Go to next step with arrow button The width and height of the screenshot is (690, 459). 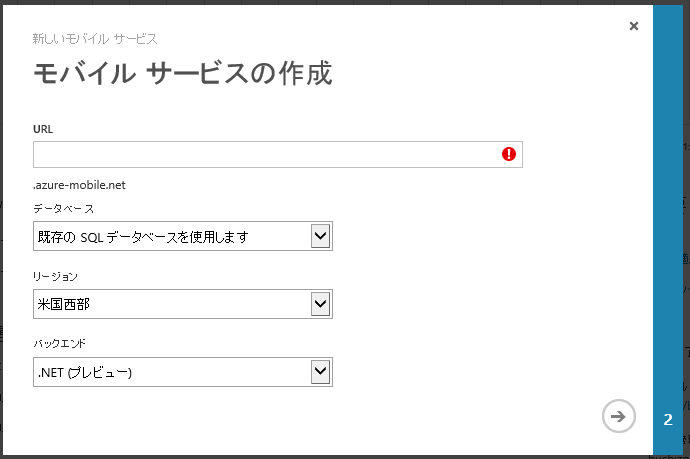[619, 416]
